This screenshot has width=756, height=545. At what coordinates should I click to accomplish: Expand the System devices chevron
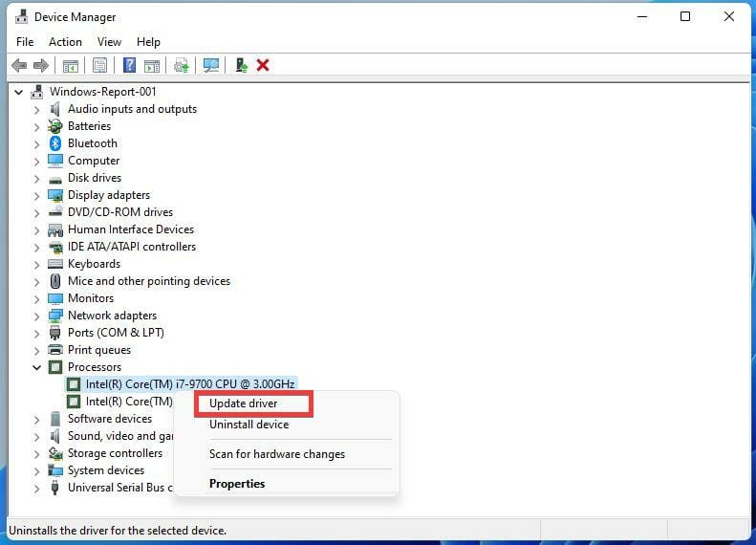pos(36,471)
